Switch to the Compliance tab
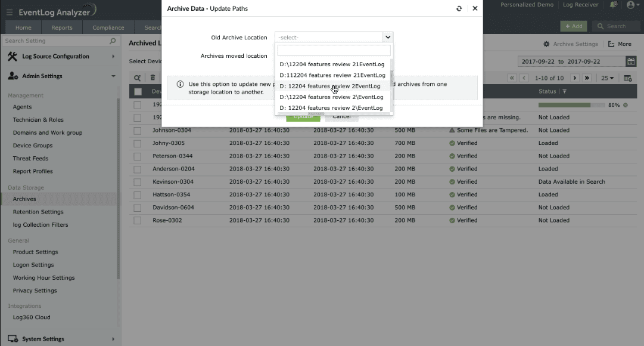The width and height of the screenshot is (644, 346). coord(108,27)
